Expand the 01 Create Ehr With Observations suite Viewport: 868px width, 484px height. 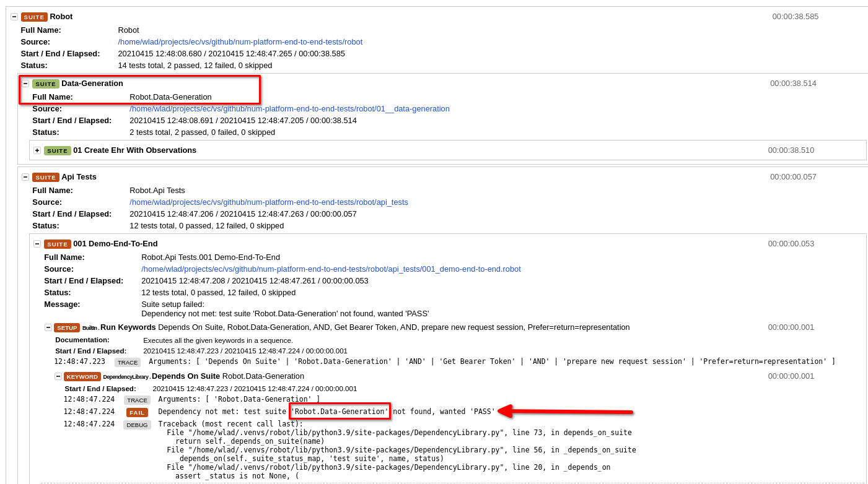pyautogui.click(x=37, y=150)
